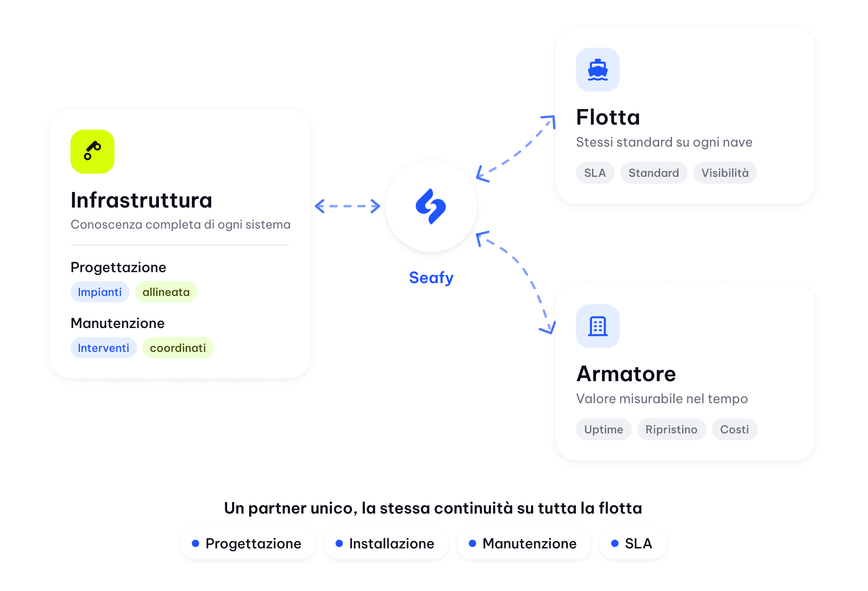Click the Visibilità chip
Screen dimensions: 868x591
point(725,173)
